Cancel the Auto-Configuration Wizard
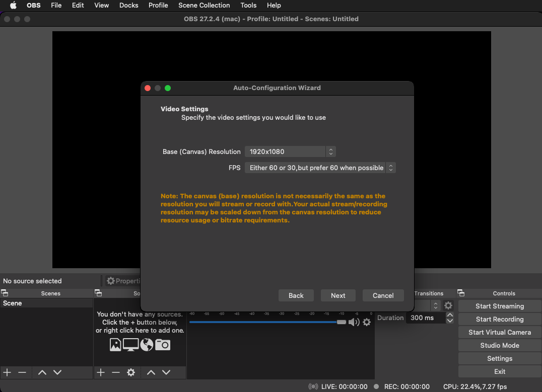542x392 pixels. coord(383,296)
